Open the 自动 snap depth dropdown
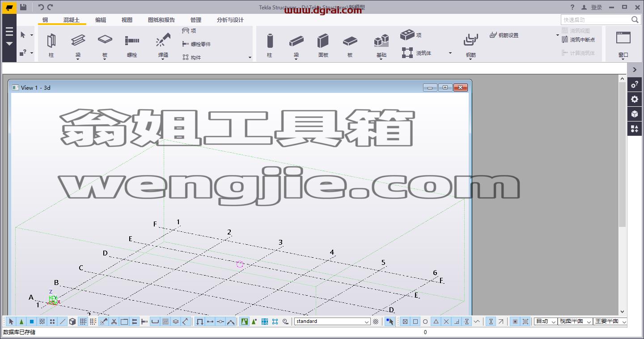644x339 pixels. point(546,322)
